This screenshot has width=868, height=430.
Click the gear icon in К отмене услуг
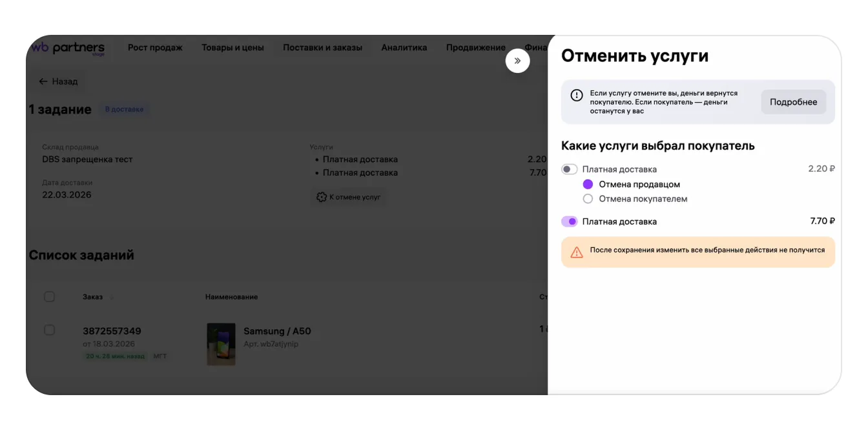click(x=321, y=197)
